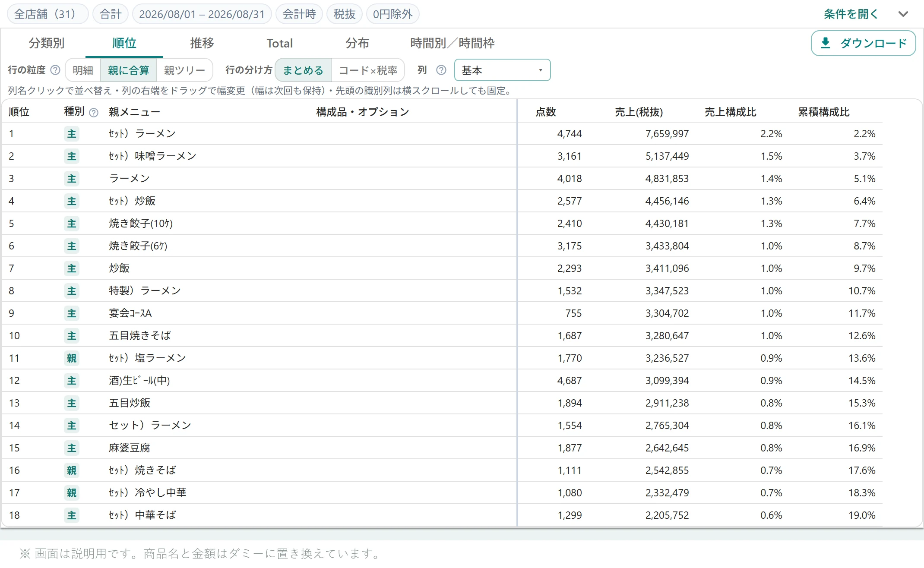Click the 主 badge in the ラーメン rank 3 row

(72, 178)
